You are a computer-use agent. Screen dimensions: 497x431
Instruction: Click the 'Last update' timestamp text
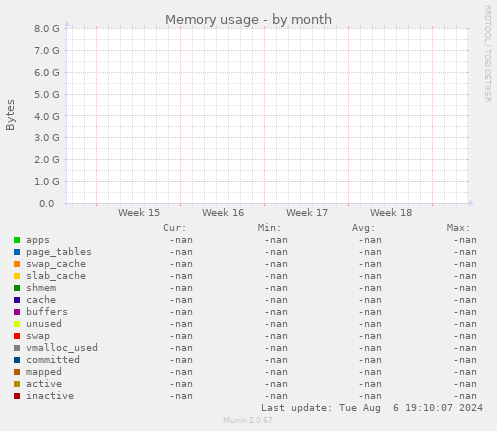[x=372, y=408]
